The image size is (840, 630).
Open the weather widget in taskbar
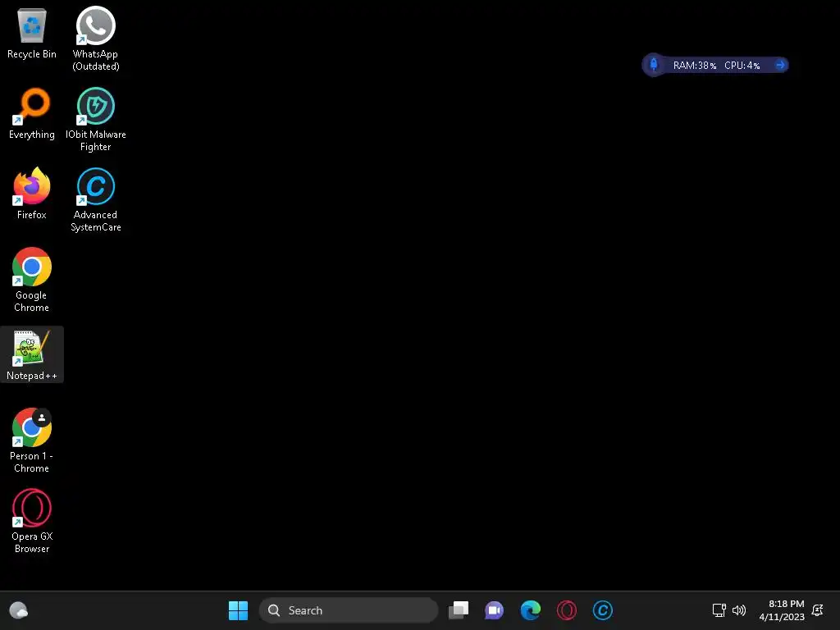click(19, 610)
